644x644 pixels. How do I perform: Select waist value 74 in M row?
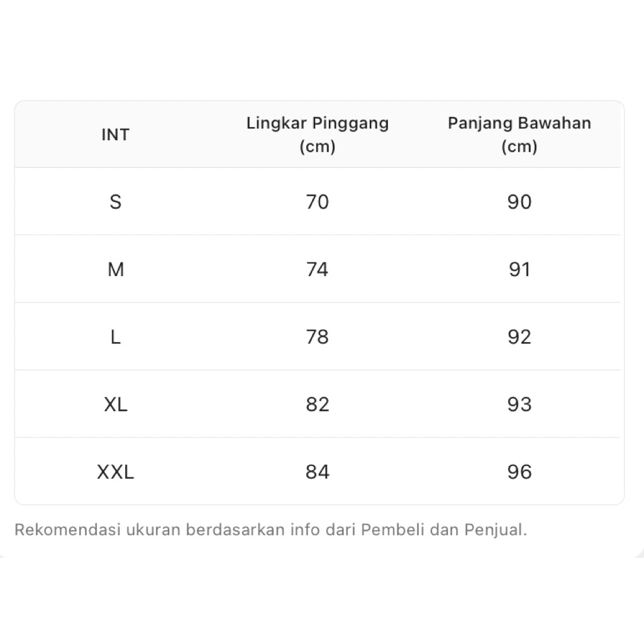pyautogui.click(x=318, y=270)
